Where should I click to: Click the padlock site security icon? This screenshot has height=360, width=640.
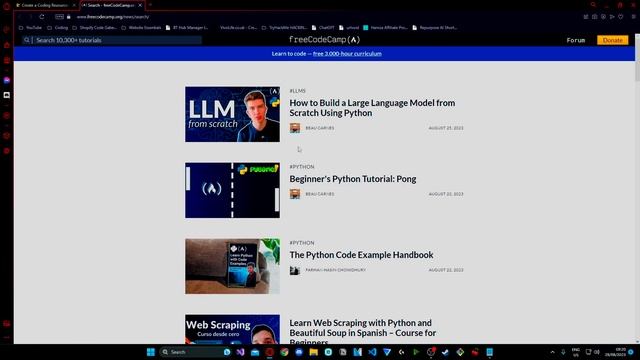(x=69, y=17)
